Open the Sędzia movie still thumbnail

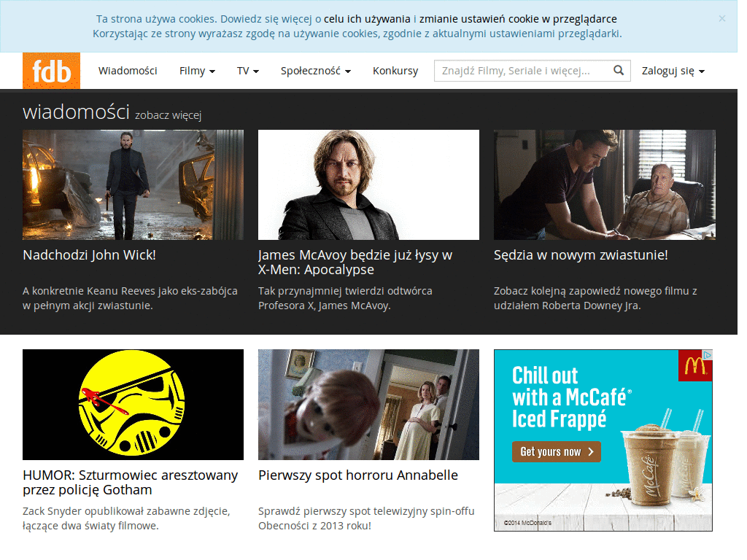click(605, 184)
